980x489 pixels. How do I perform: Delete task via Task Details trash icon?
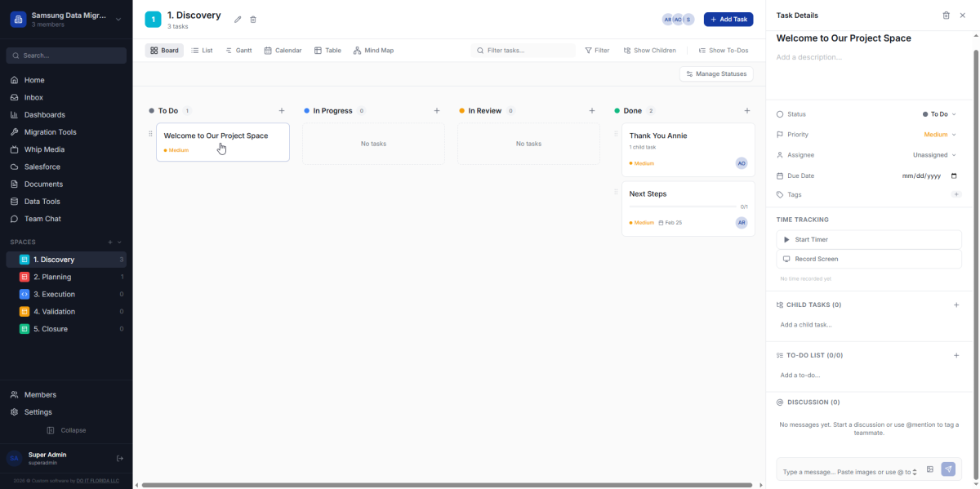pos(946,16)
